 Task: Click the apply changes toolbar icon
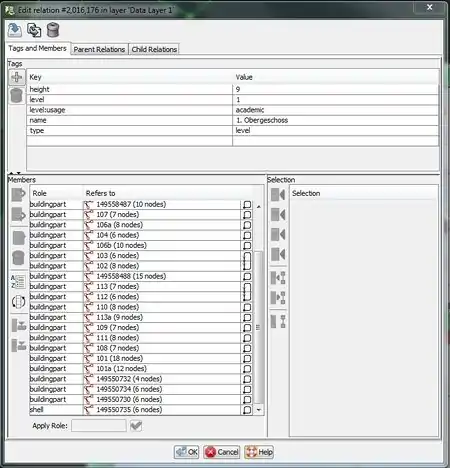click(15, 30)
